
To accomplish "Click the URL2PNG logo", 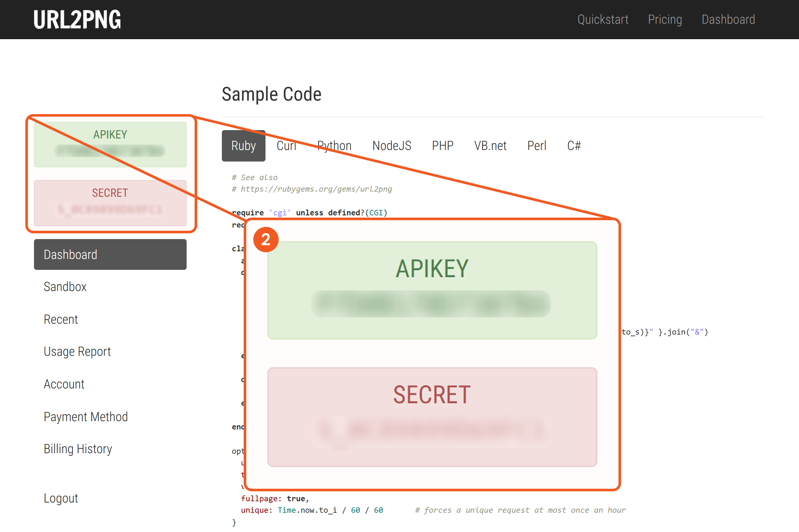I will point(77,20).
